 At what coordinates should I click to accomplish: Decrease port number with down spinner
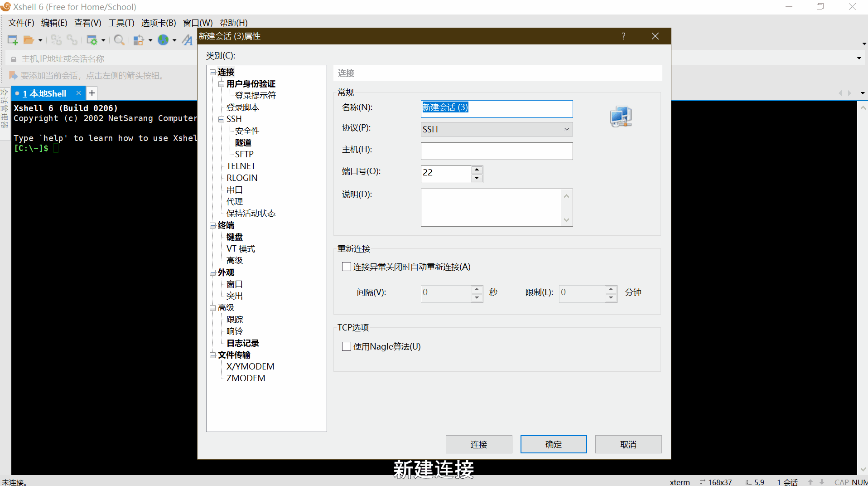(477, 178)
